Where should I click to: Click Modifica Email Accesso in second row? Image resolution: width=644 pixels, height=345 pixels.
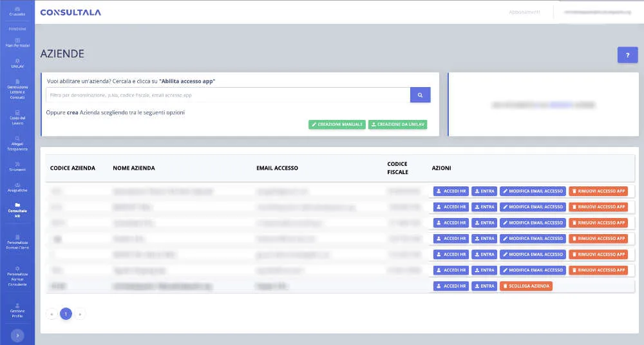tap(533, 207)
